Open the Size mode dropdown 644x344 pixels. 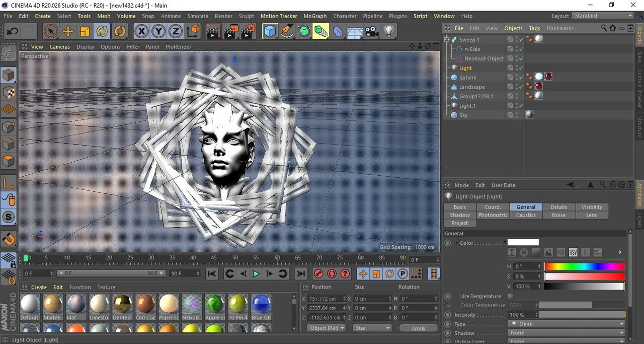point(372,328)
